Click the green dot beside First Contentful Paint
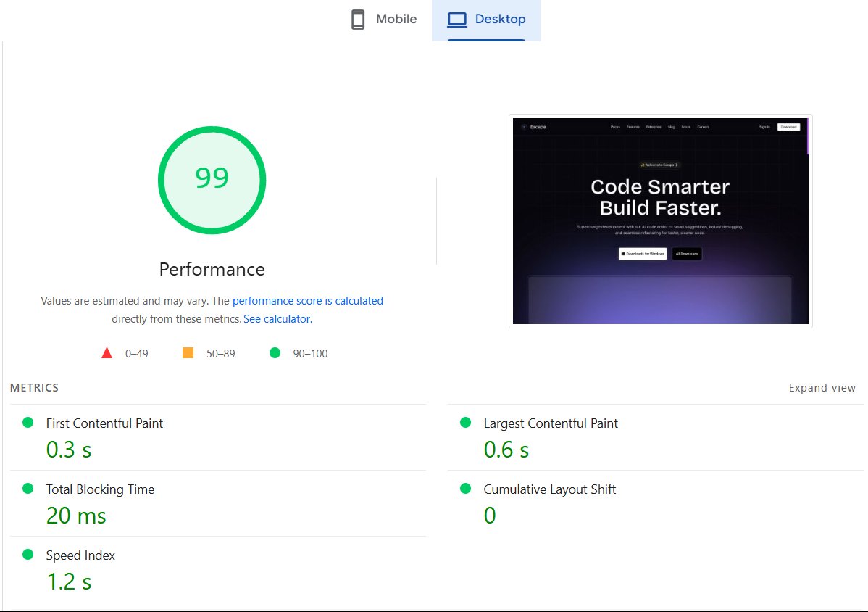The width and height of the screenshot is (868, 612). 28,423
